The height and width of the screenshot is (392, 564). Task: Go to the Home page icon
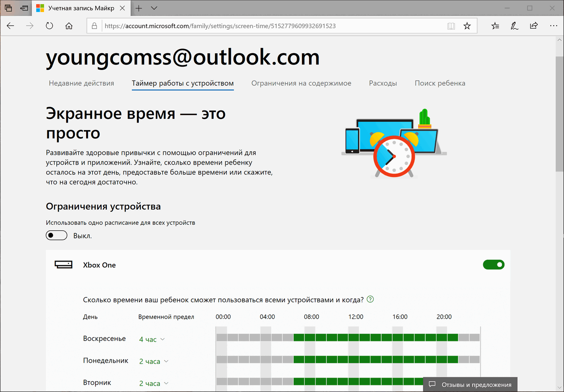[x=69, y=26]
